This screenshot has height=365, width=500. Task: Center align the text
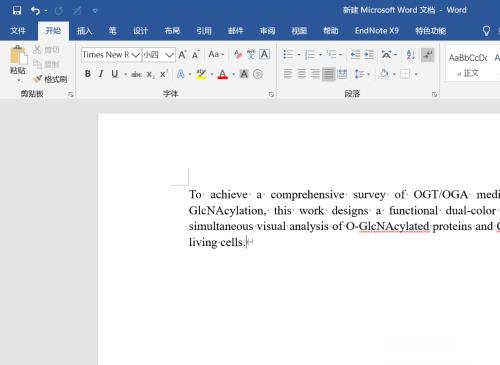tap(302, 74)
